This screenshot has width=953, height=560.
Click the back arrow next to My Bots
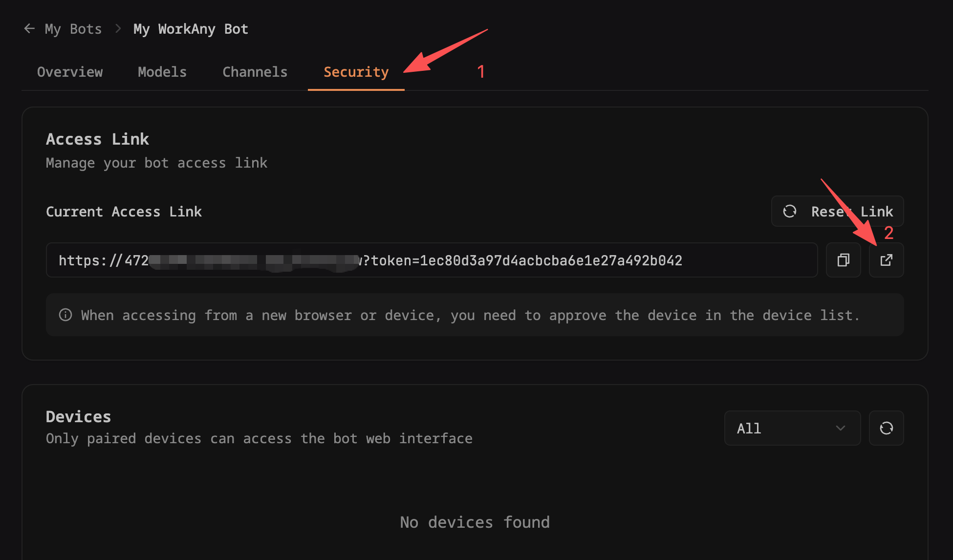point(29,29)
